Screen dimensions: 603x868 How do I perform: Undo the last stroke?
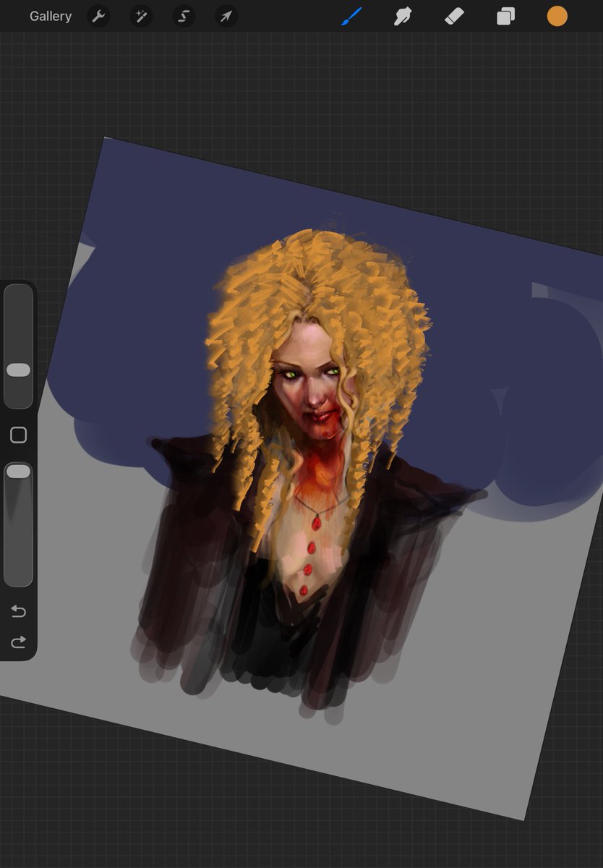(18, 612)
